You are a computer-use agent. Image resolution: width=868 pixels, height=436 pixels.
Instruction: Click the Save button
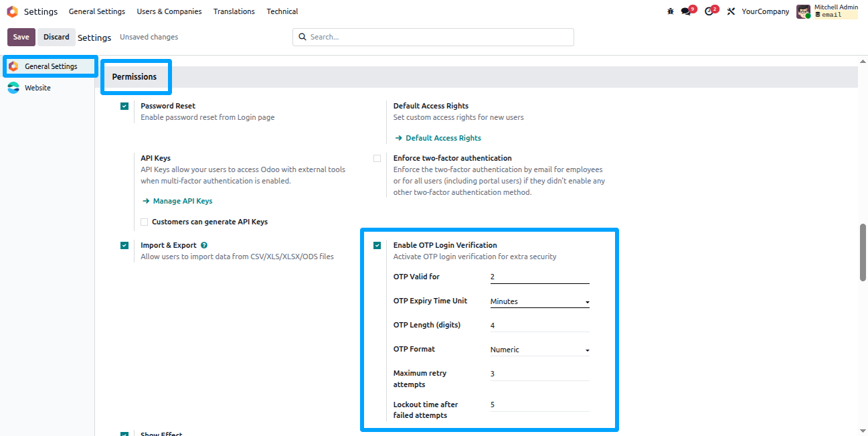(21, 37)
